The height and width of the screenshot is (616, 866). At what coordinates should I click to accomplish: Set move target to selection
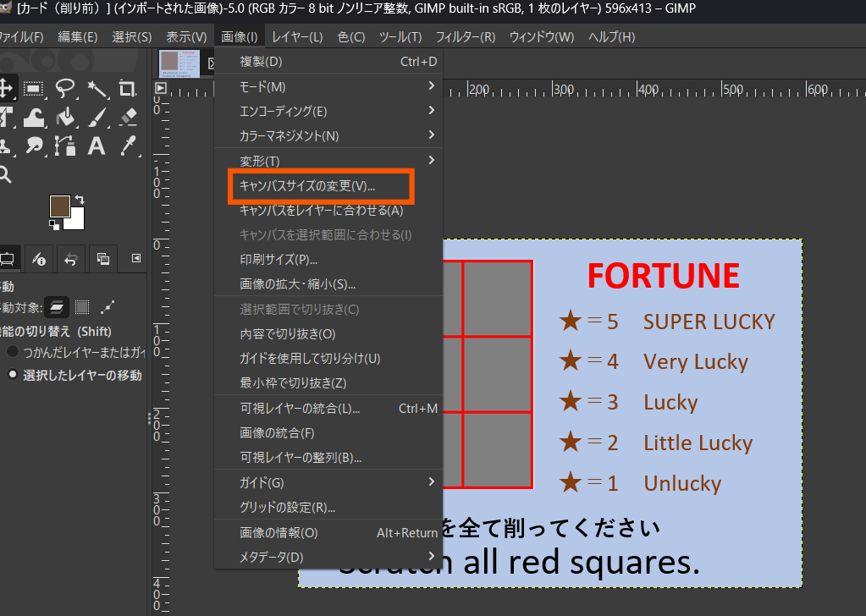click(x=82, y=306)
